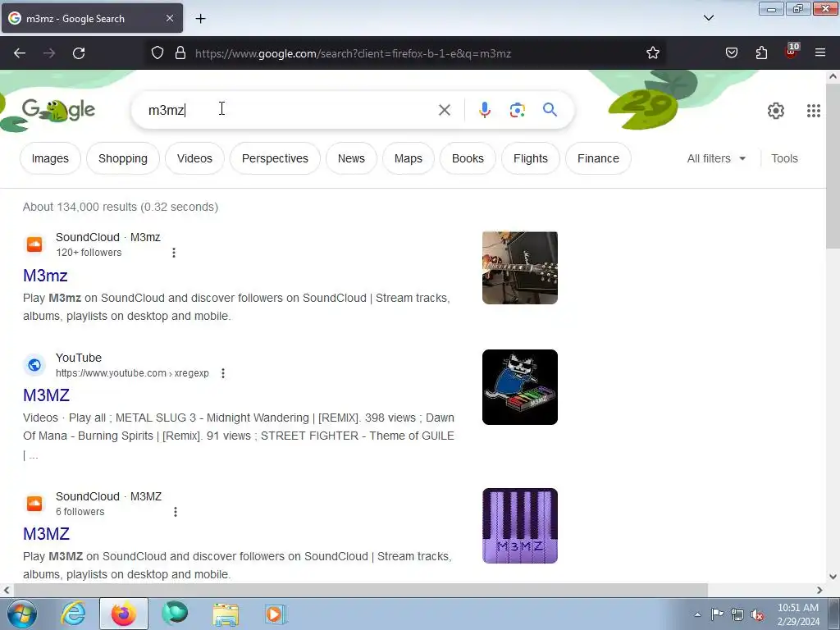Clear the search box text

click(x=444, y=110)
